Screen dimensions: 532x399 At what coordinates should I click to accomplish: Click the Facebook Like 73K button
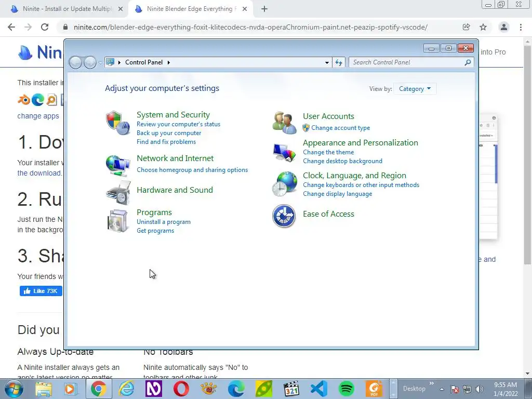click(x=41, y=291)
